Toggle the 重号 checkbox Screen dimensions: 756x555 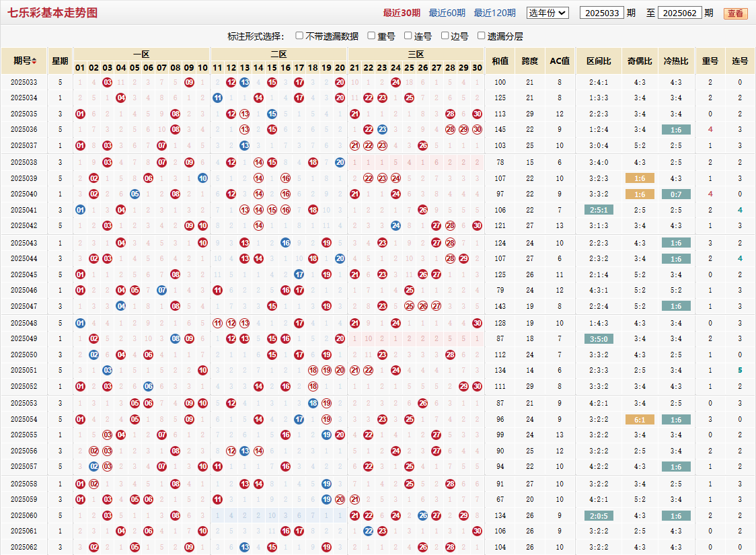(x=371, y=36)
